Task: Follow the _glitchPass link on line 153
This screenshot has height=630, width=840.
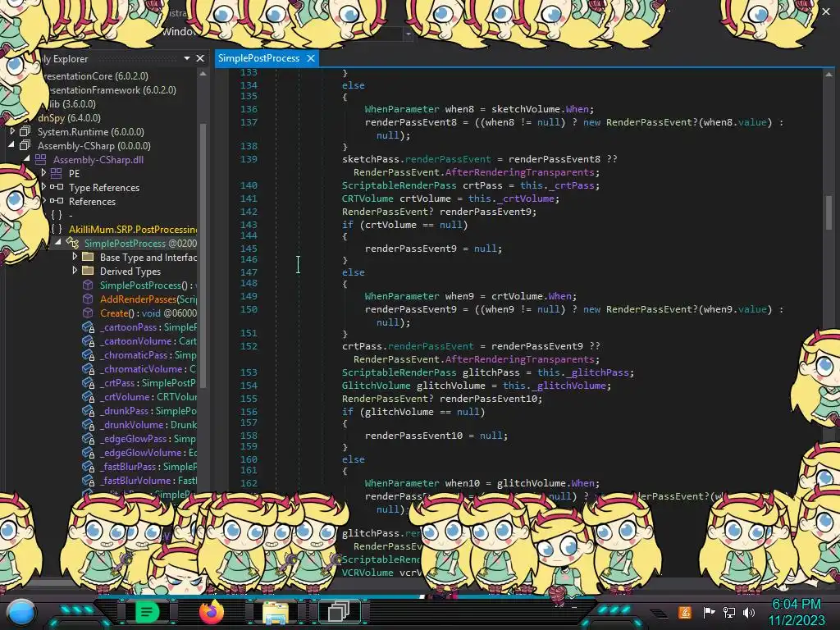Action: (597, 373)
